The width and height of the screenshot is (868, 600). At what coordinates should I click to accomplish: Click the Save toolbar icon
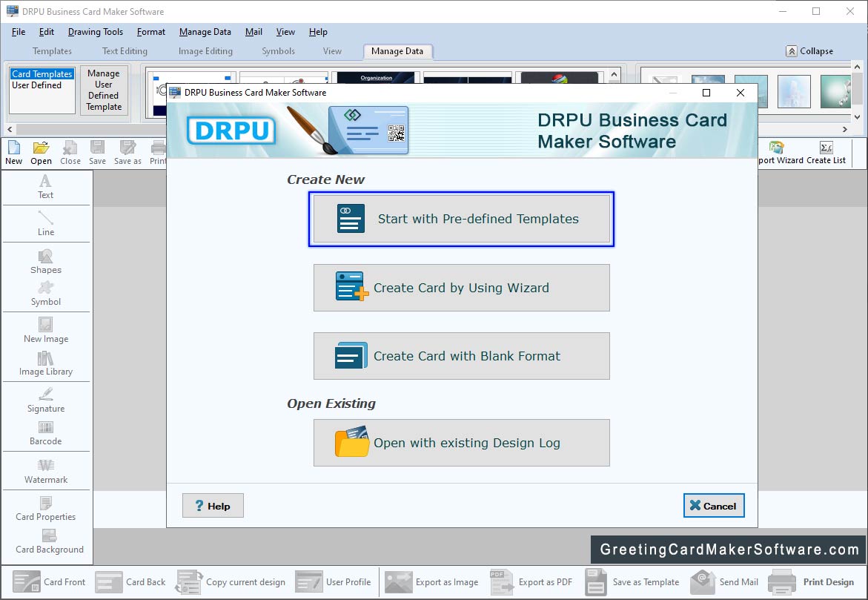[97, 153]
